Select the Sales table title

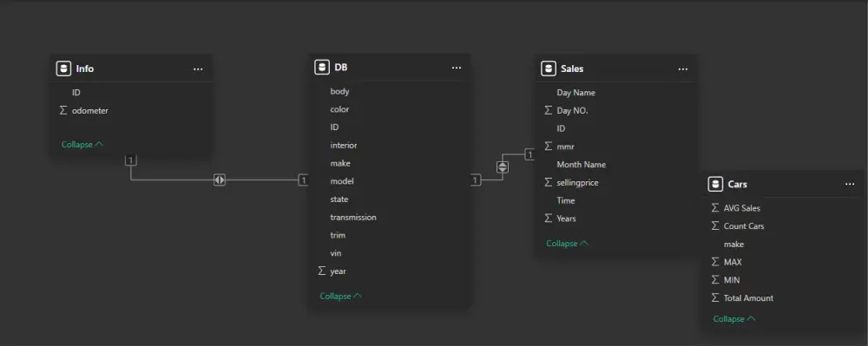(572, 69)
